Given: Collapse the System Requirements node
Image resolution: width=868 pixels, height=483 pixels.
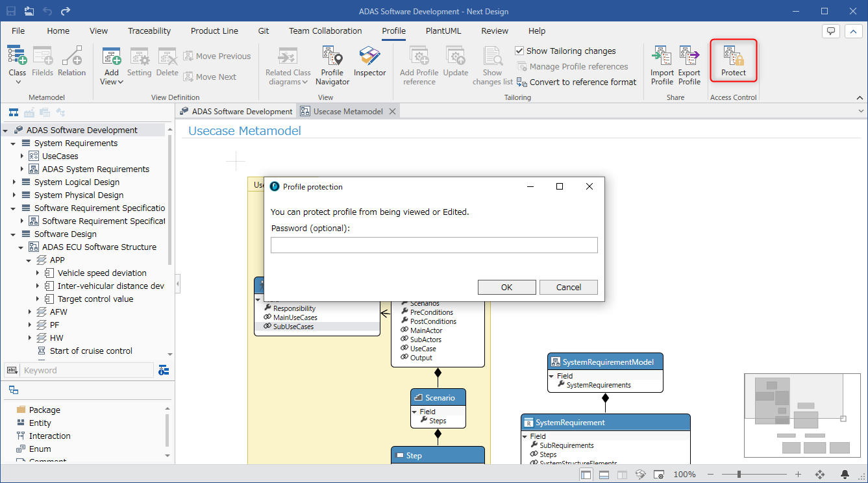Looking at the screenshot, I should pos(14,143).
